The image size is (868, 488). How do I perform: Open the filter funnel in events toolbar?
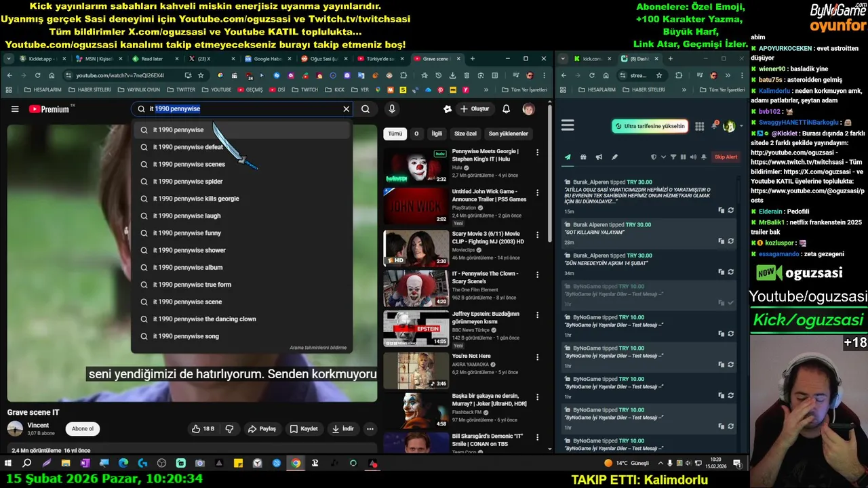(x=673, y=157)
